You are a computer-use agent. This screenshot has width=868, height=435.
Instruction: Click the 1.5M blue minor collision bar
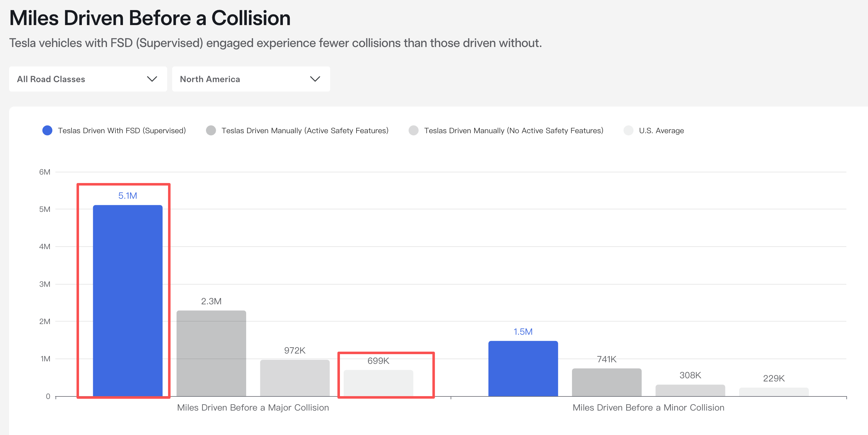[x=523, y=368]
